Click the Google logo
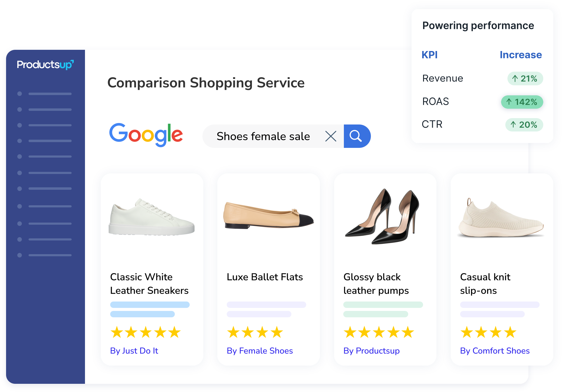This screenshot has width=563, height=392. click(x=146, y=135)
